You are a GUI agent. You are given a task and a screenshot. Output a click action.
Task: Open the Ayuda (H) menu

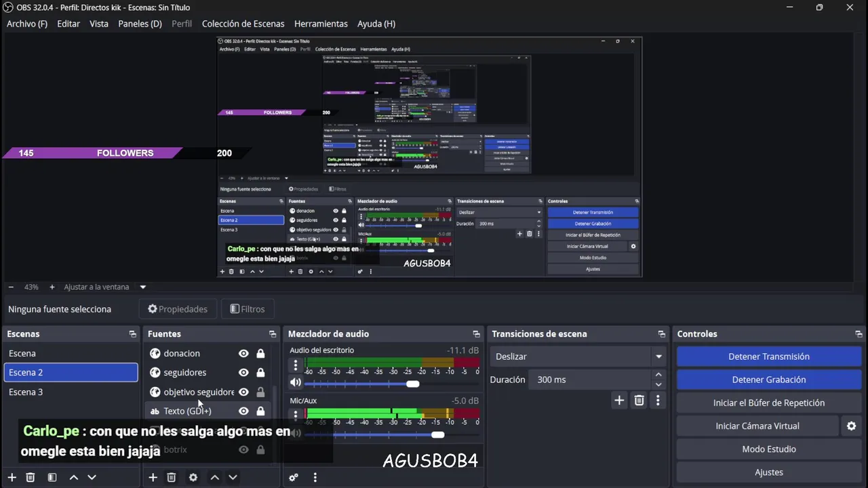pos(376,24)
